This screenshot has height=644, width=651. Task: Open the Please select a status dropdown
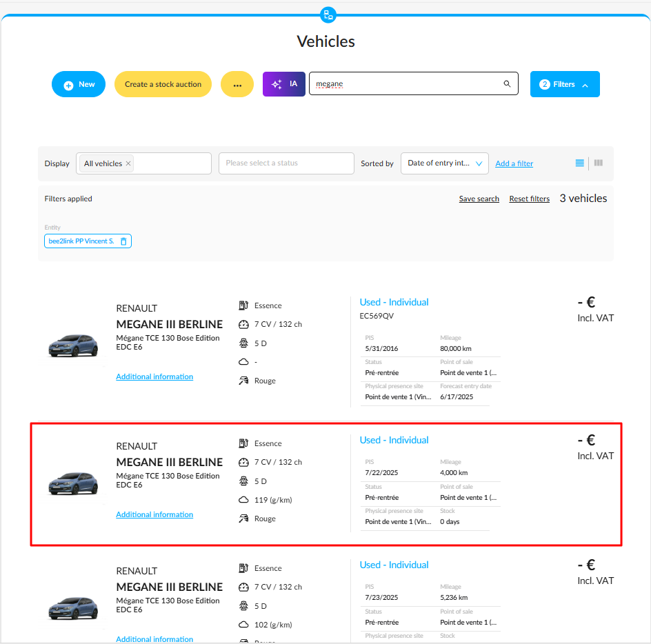coord(286,163)
